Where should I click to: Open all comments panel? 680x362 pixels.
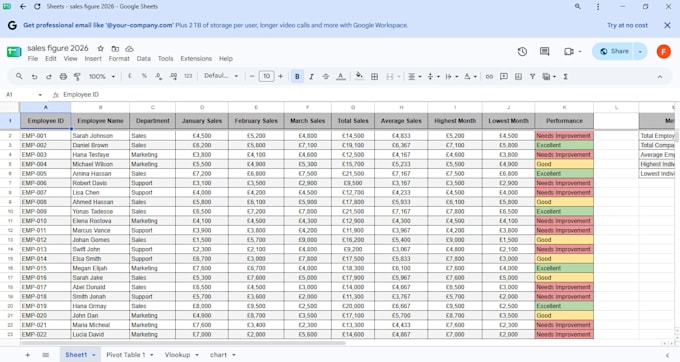[x=545, y=52]
